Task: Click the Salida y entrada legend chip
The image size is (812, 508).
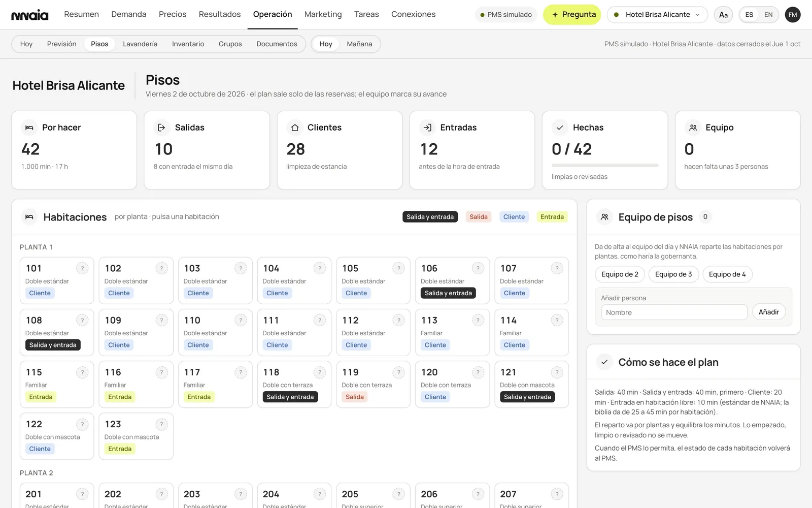Action: pyautogui.click(x=430, y=217)
